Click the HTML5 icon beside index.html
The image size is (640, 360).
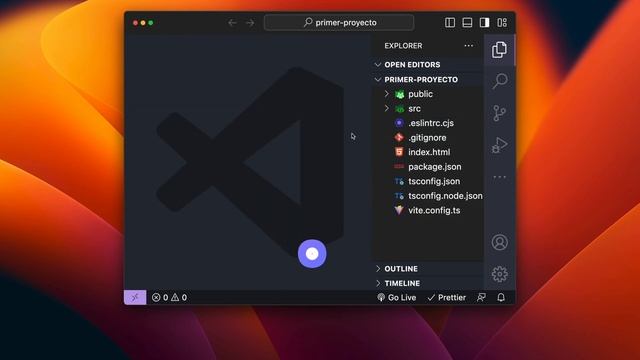[399, 152]
